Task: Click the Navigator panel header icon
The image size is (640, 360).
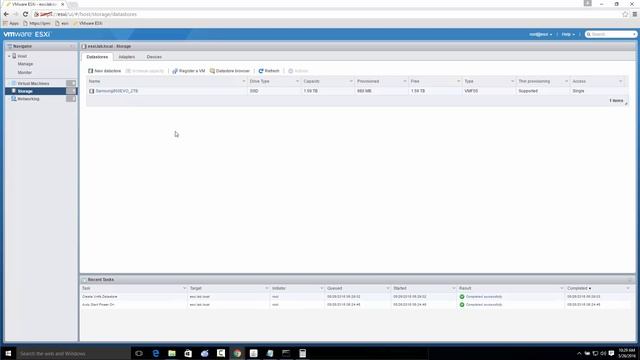Action: click(9, 47)
